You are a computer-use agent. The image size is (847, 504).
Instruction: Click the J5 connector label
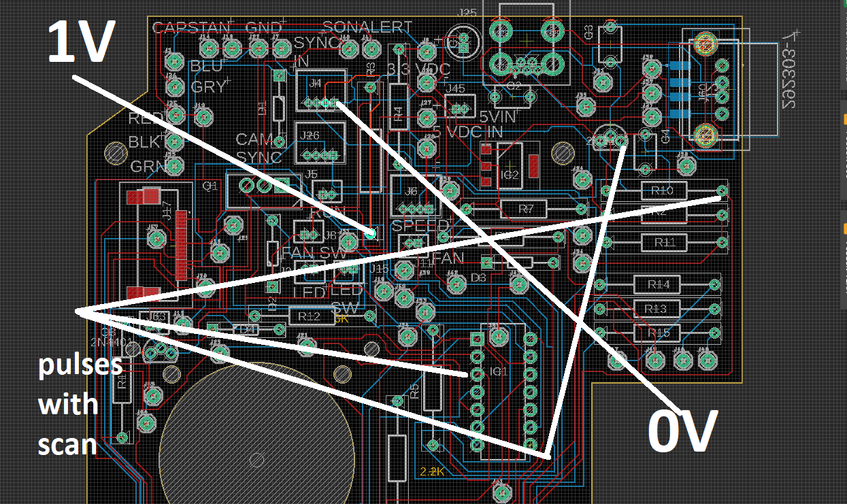[x=311, y=173]
